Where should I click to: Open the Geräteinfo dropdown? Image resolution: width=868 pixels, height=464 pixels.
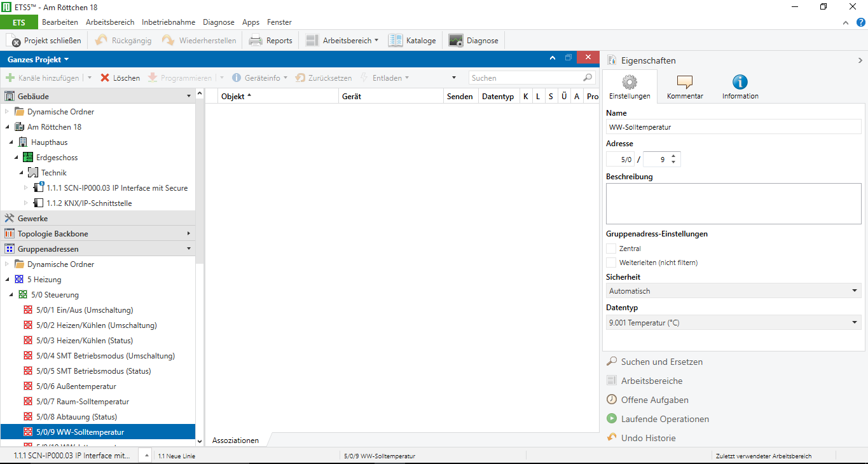(x=259, y=78)
